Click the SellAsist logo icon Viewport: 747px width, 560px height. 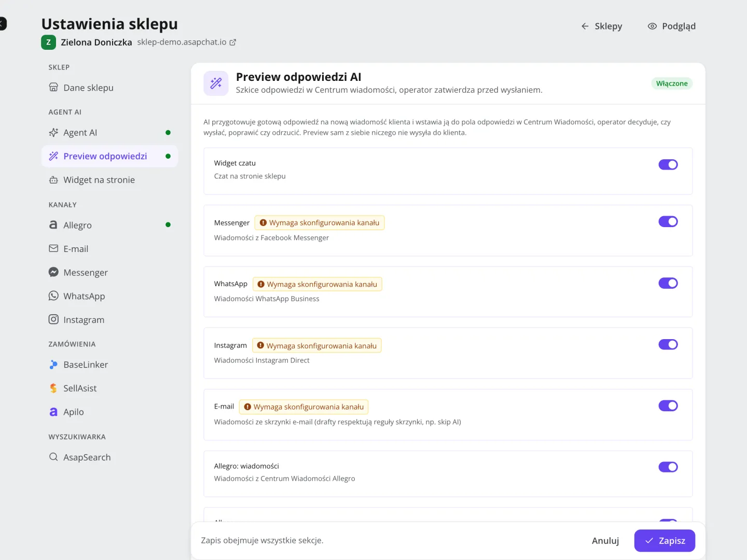[53, 388]
